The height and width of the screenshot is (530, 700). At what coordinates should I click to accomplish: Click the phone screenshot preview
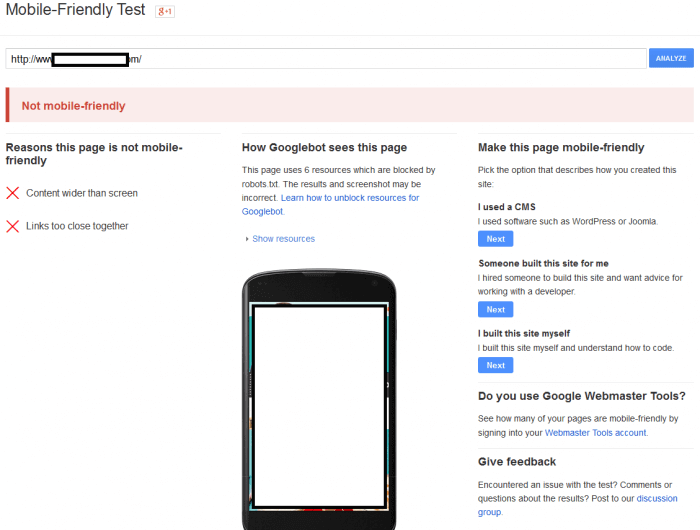point(319,405)
